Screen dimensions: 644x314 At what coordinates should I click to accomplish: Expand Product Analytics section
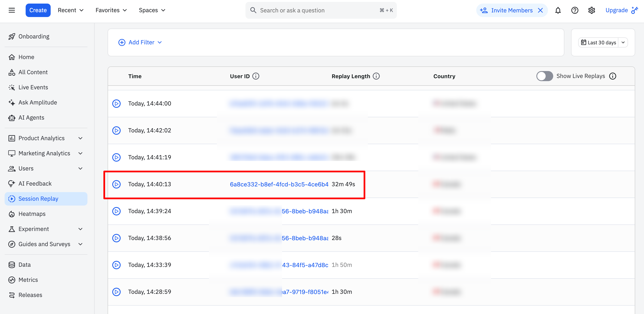[80, 138]
